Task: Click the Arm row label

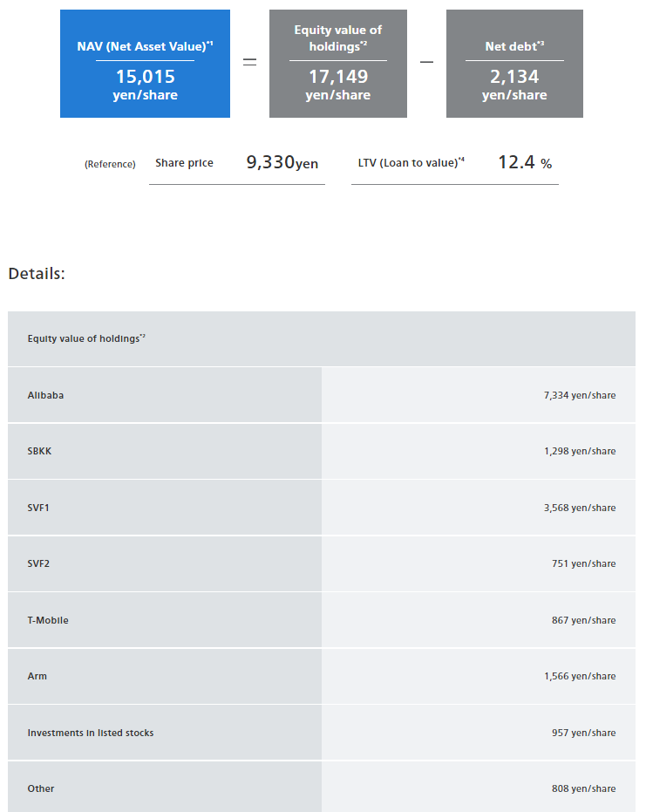Action: (37, 676)
